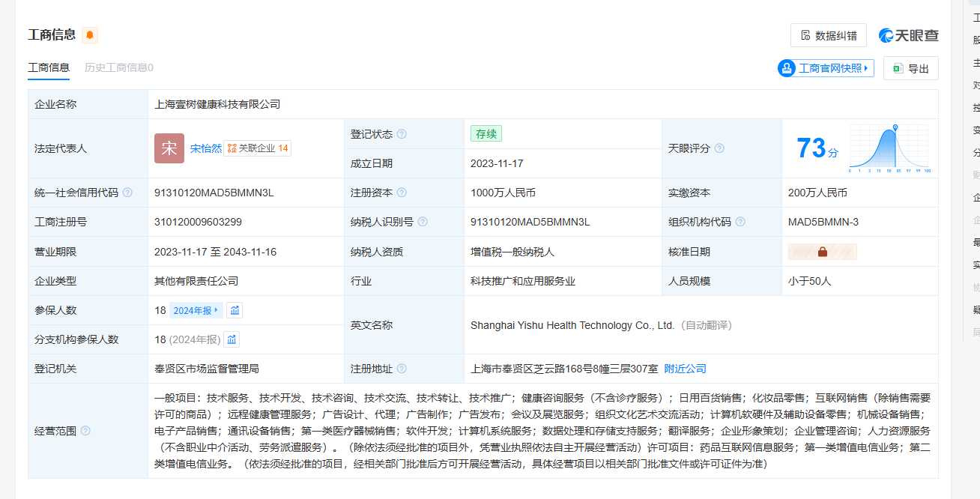Select the 工商信息 tab
The height and width of the screenshot is (499, 980).
pos(49,67)
